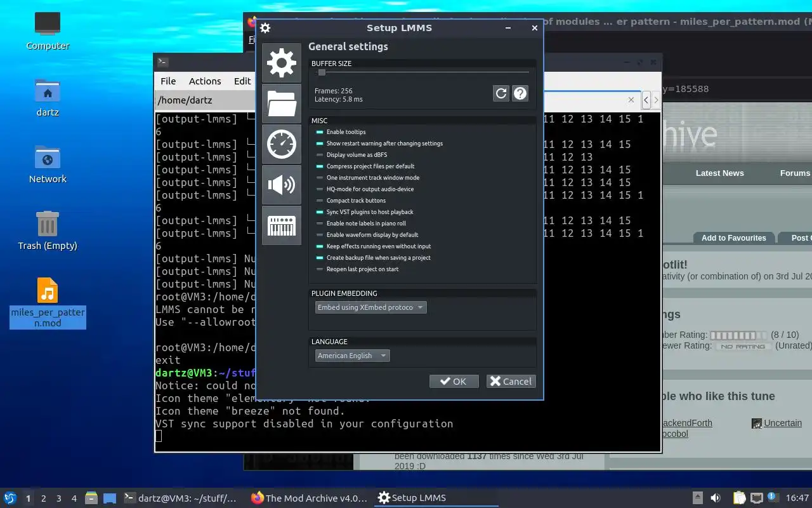Switch to workspace 2
The image size is (812, 508).
(x=44, y=498)
